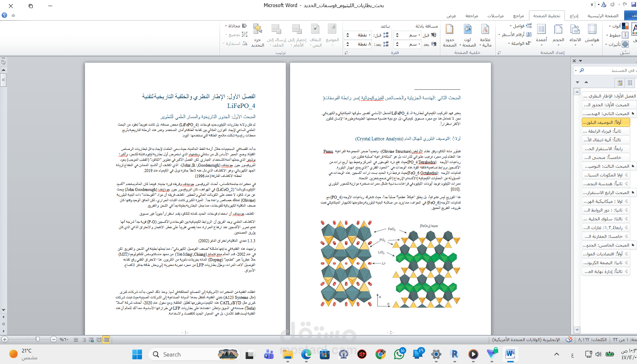The width and height of the screenshot is (637, 364).
Task: Open Google Chrome from the taskbar
Action: pyautogui.click(x=381, y=354)
